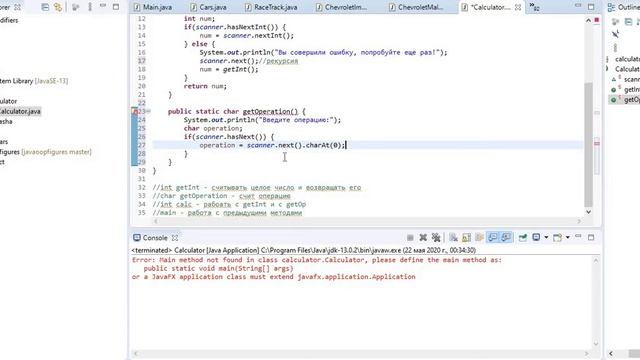Click Pin Console icon
640x360 pixels.
(x=522, y=238)
